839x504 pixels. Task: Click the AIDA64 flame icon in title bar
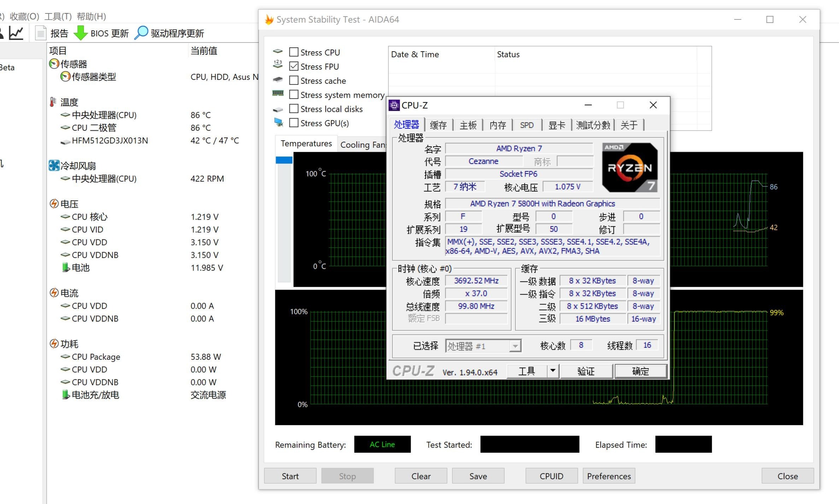269,19
